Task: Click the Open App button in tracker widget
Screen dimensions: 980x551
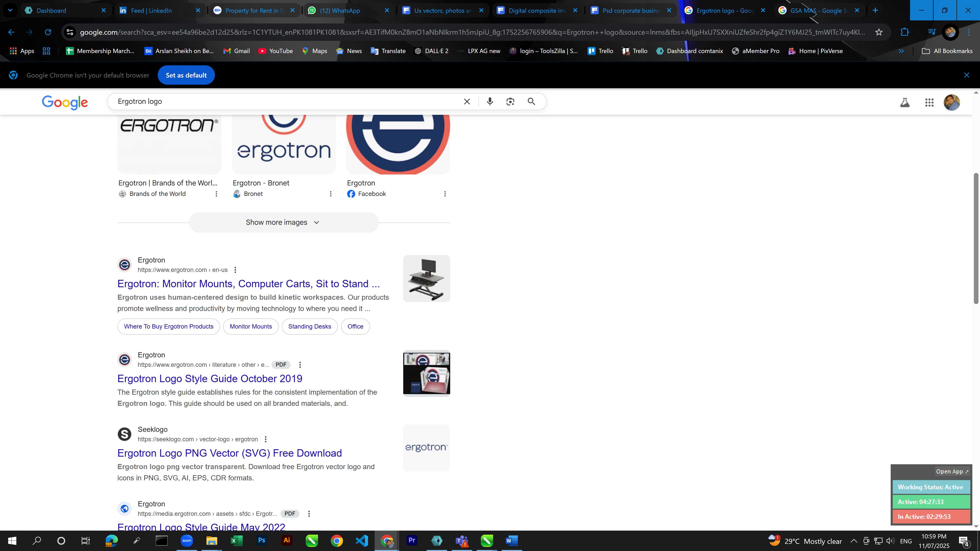Action: point(952,471)
